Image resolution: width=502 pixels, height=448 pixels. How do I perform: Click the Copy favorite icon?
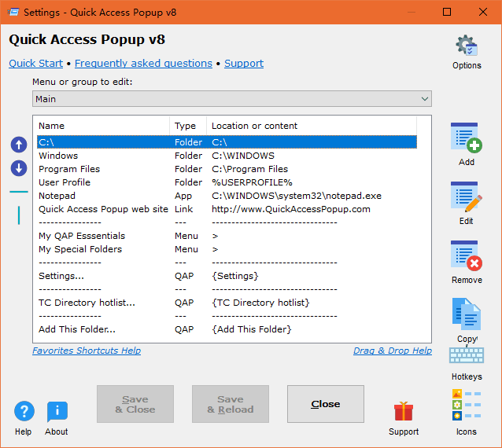pyautogui.click(x=467, y=314)
